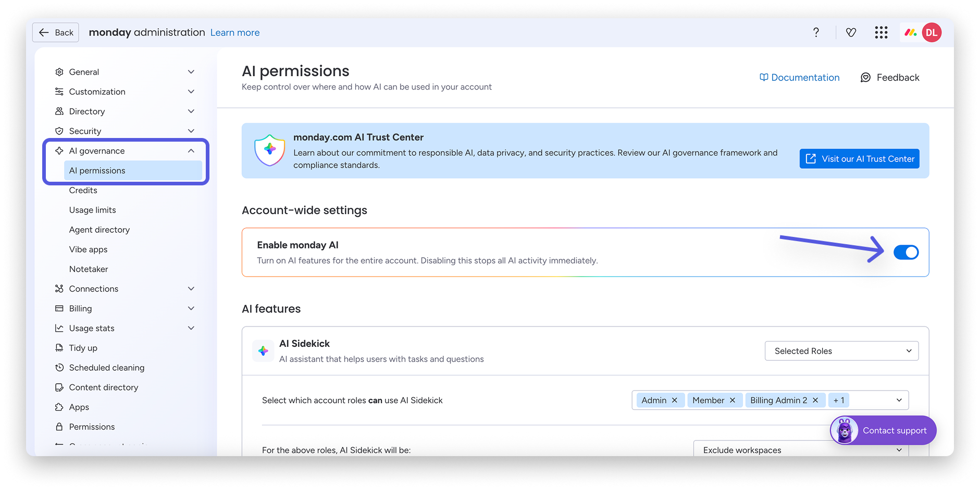980x490 pixels.
Task: Click the Customization sliders icon
Action: [59, 92]
